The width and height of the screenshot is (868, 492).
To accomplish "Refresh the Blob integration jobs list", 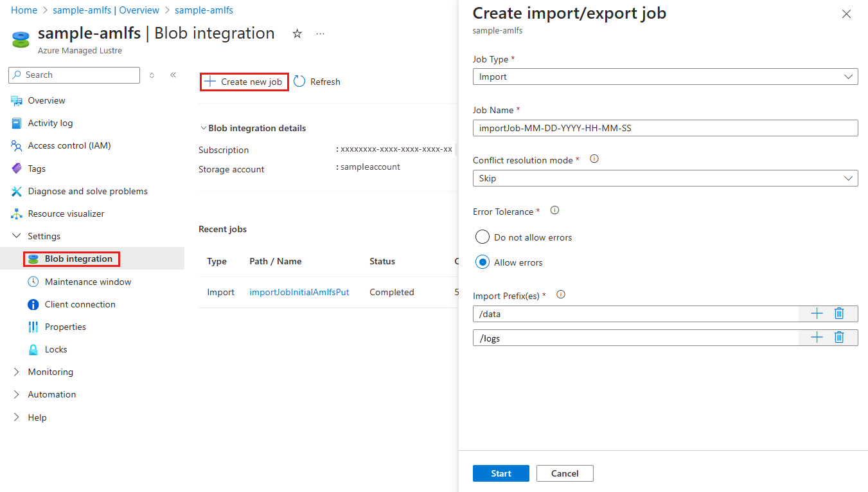I will pyautogui.click(x=317, y=82).
